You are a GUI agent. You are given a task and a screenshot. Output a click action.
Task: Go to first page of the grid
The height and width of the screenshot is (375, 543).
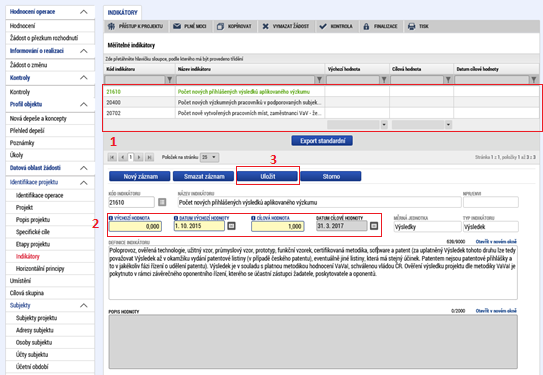(x=112, y=157)
